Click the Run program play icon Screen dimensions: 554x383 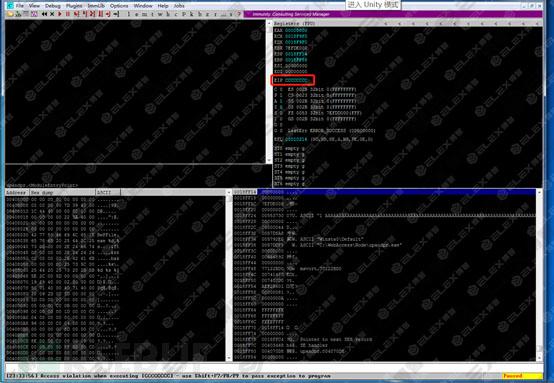click(x=60, y=14)
